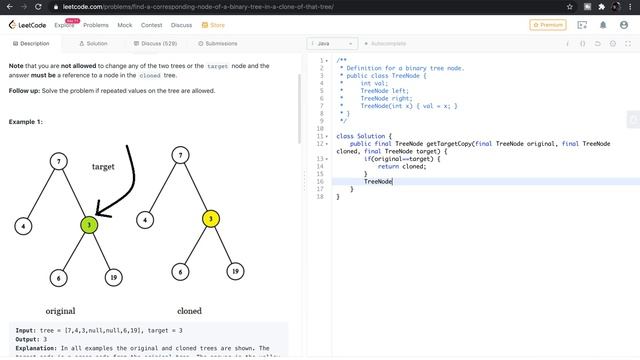The height and width of the screenshot is (360, 640).
Task: Open the Discuss menu item
Action: 181,25
